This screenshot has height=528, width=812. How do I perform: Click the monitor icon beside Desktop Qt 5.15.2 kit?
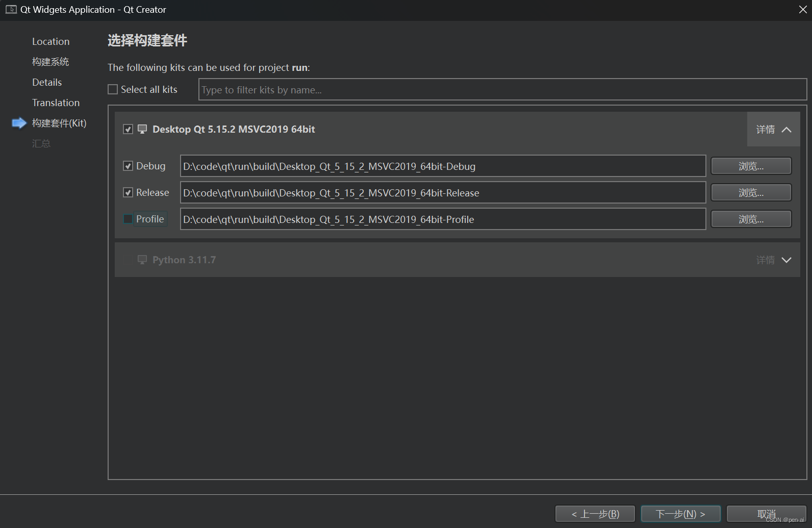142,129
